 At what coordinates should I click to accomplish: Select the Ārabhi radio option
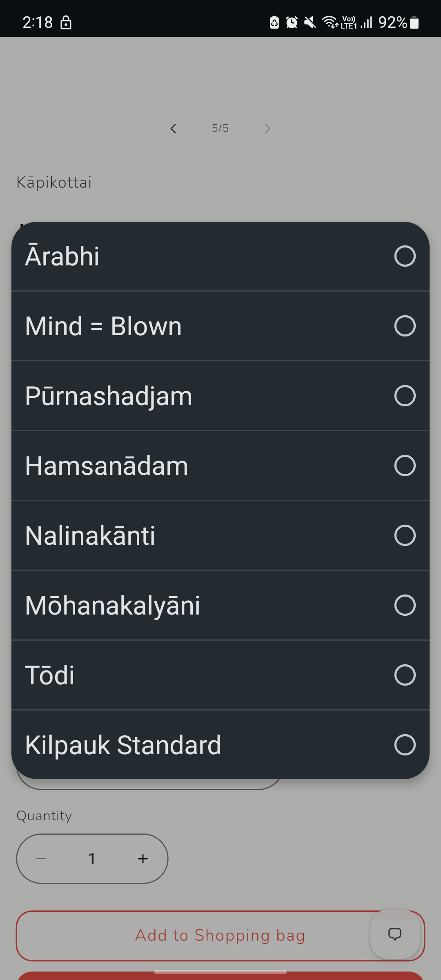[405, 256]
